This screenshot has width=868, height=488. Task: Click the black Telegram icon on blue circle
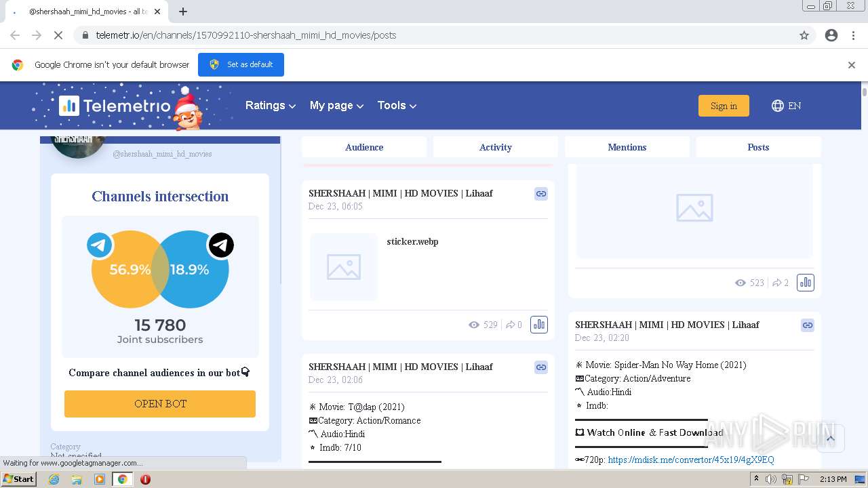pos(221,245)
